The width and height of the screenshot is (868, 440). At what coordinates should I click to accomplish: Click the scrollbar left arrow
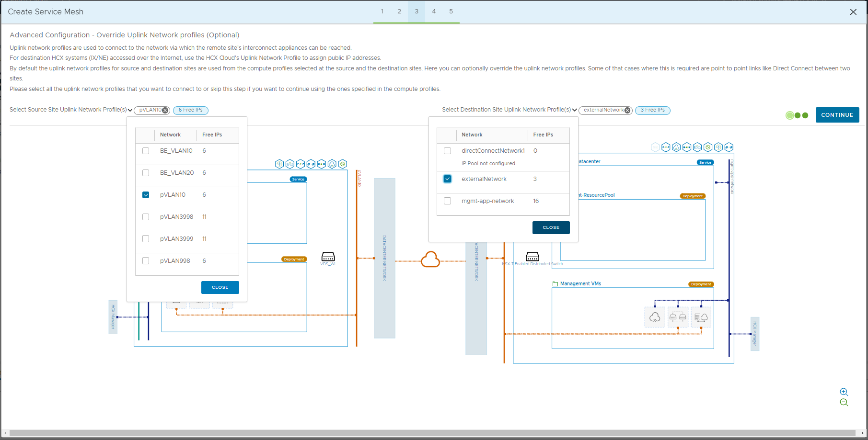coord(5,433)
